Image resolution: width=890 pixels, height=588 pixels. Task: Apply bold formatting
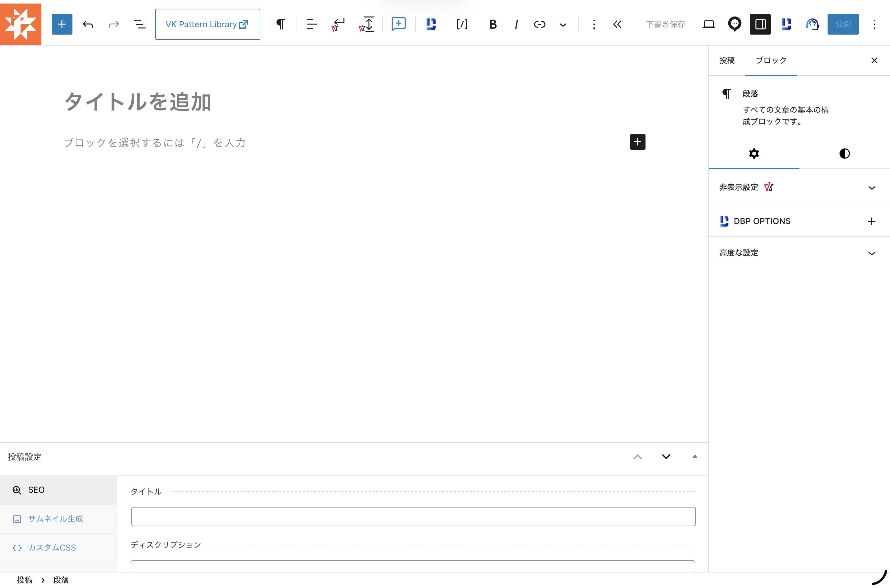pyautogui.click(x=493, y=24)
